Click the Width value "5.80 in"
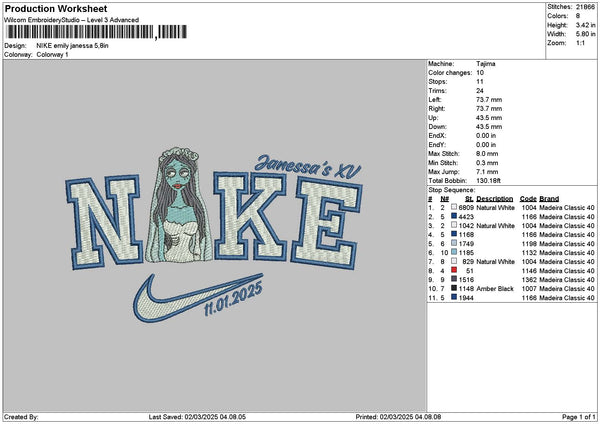This screenshot has width=600, height=424. tap(585, 34)
